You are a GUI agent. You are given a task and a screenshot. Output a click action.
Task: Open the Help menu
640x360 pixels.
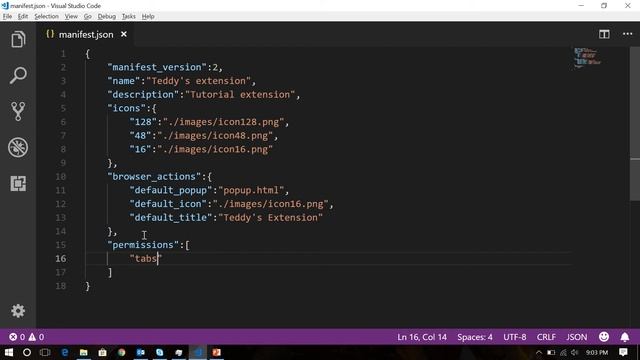(x=148, y=16)
